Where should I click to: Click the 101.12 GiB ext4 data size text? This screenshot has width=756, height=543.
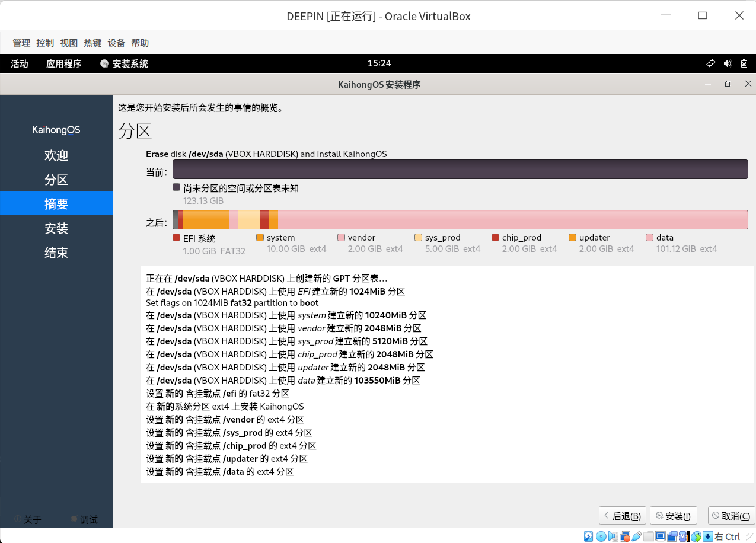point(687,249)
